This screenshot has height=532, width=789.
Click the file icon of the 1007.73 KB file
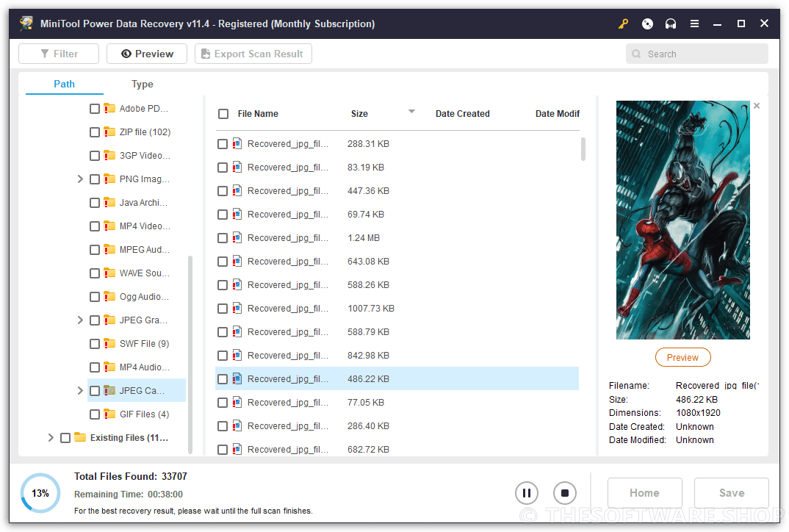click(x=237, y=308)
